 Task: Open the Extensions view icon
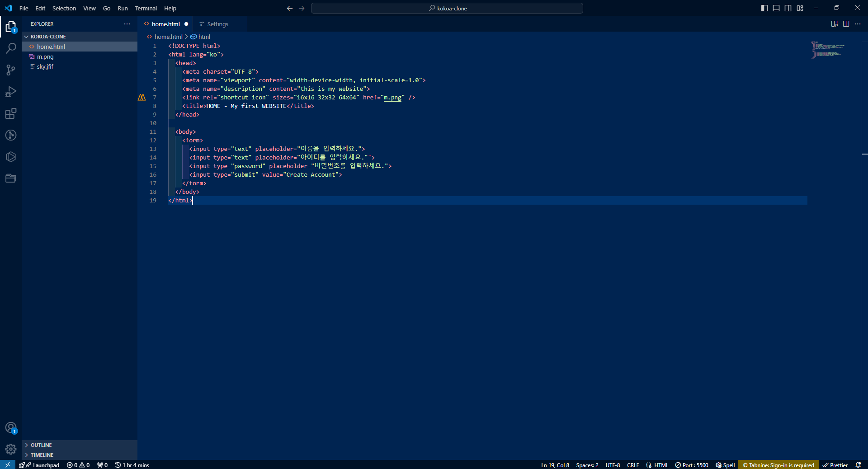(x=11, y=113)
